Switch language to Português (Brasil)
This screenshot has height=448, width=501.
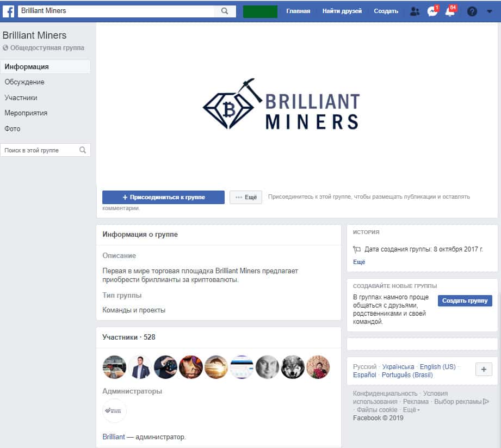(407, 375)
